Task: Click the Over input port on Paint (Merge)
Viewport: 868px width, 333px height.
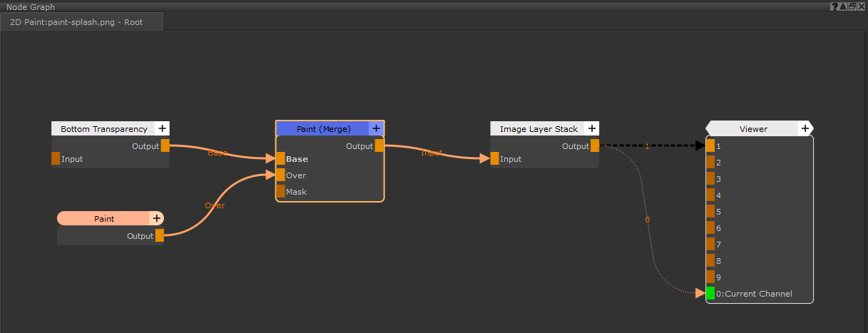Action: [280, 175]
